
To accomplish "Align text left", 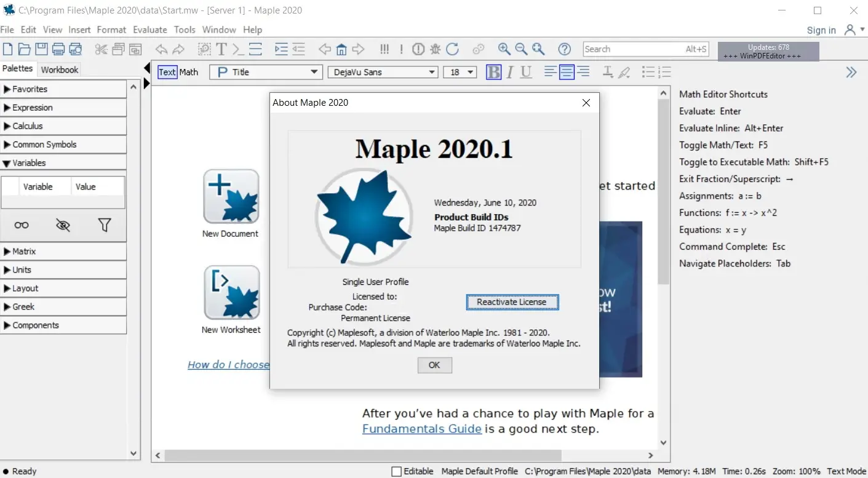I will coord(551,72).
